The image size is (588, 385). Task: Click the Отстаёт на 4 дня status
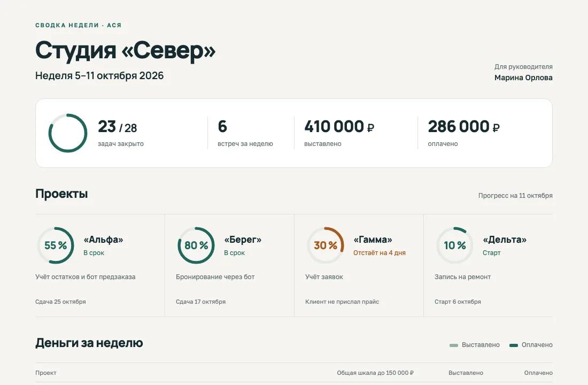click(x=380, y=253)
